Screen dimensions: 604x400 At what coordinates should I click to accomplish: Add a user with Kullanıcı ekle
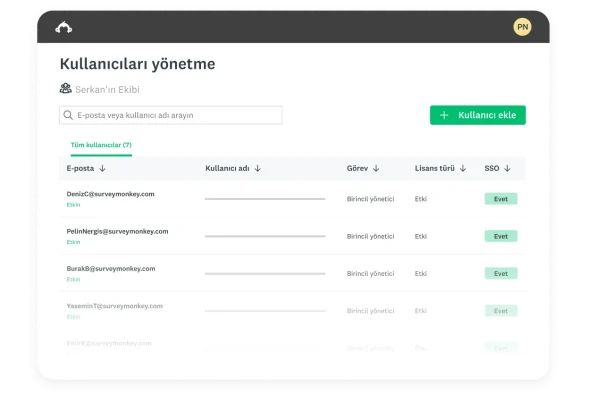pyautogui.click(x=478, y=115)
